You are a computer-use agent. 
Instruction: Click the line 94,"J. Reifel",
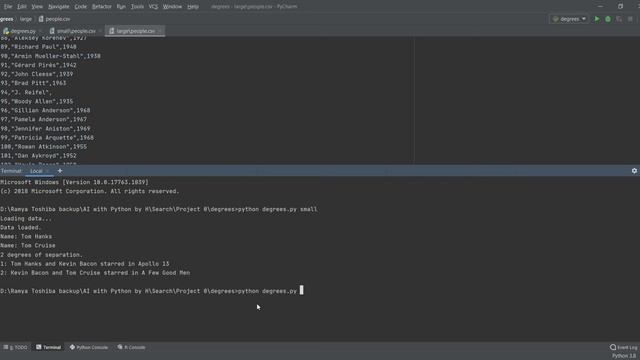click(26, 92)
